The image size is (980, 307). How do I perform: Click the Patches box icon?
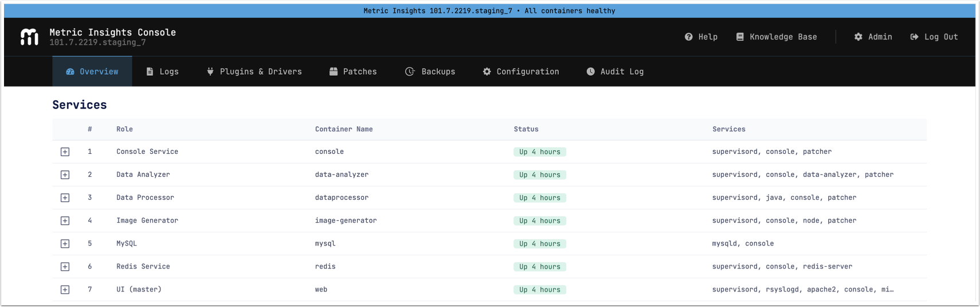(334, 72)
